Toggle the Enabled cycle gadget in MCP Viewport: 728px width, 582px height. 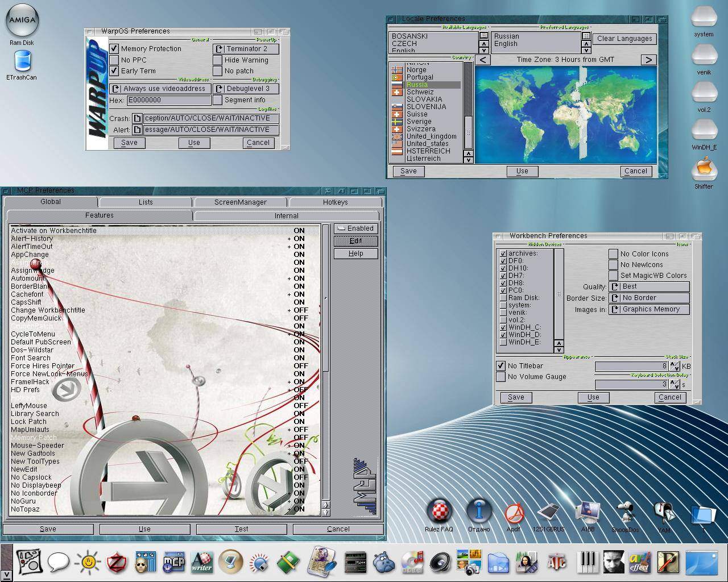click(356, 228)
